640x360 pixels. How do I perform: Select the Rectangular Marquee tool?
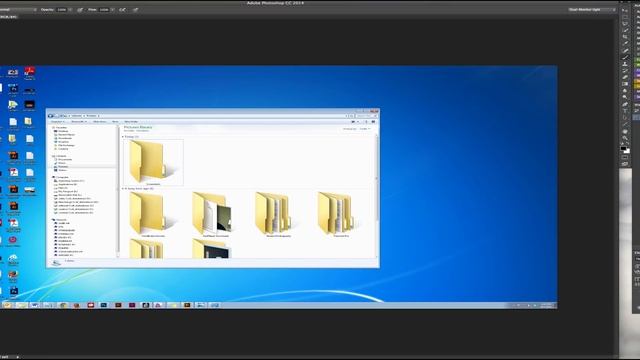click(625, 17)
